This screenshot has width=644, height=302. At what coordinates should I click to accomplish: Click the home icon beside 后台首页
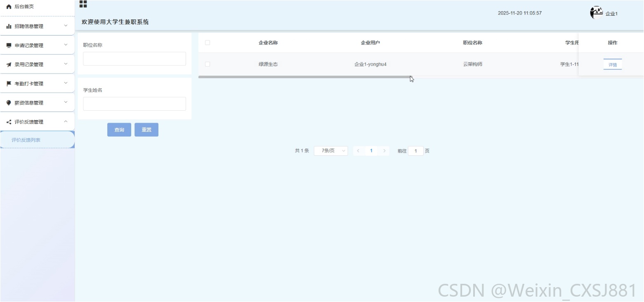point(9,7)
